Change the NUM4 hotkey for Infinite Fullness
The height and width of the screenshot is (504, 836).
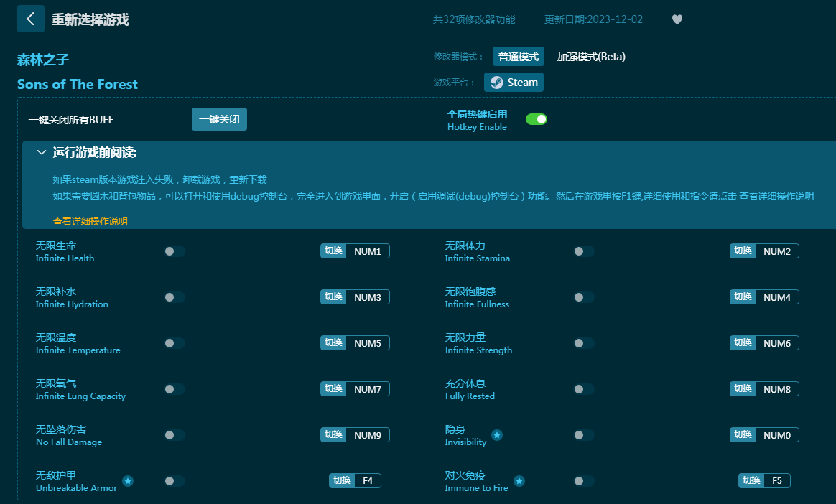[765, 297]
